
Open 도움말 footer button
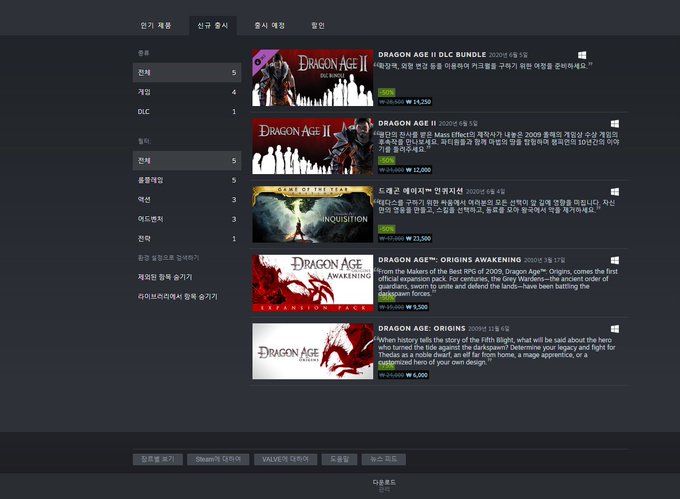[x=339, y=459]
